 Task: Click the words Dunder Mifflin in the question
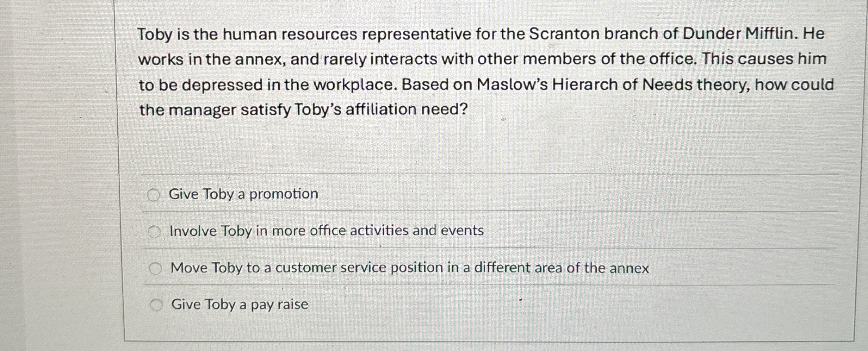740,34
